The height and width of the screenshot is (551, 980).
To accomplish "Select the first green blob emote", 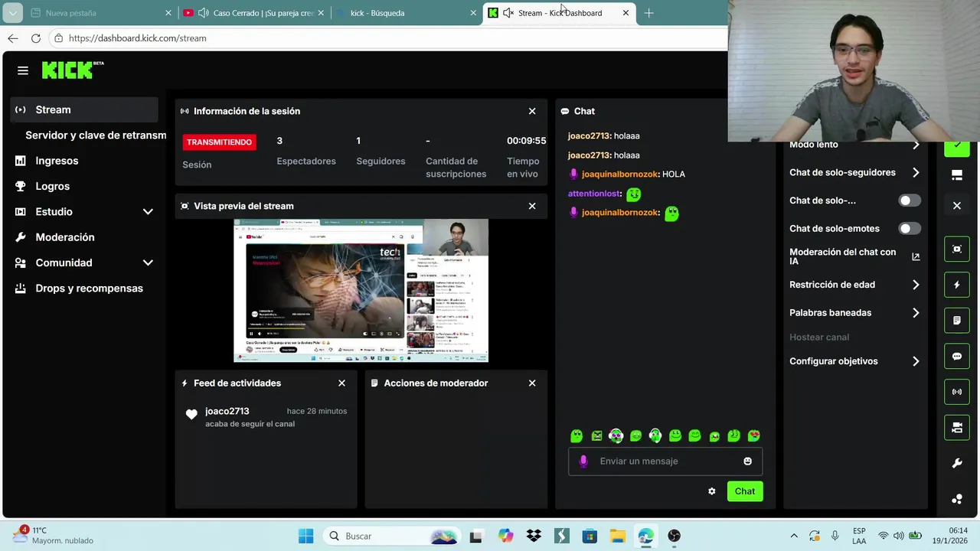I will coord(577,435).
